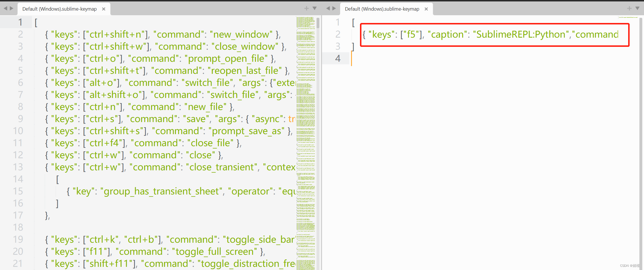The image size is (644, 270).
Task: Click line number 4 in right pane
Action: (338, 58)
